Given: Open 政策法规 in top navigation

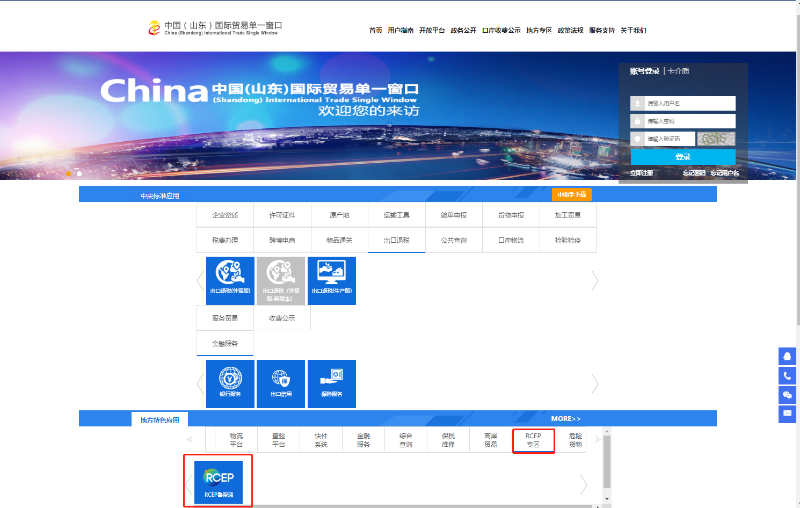Looking at the screenshot, I should coord(570,30).
